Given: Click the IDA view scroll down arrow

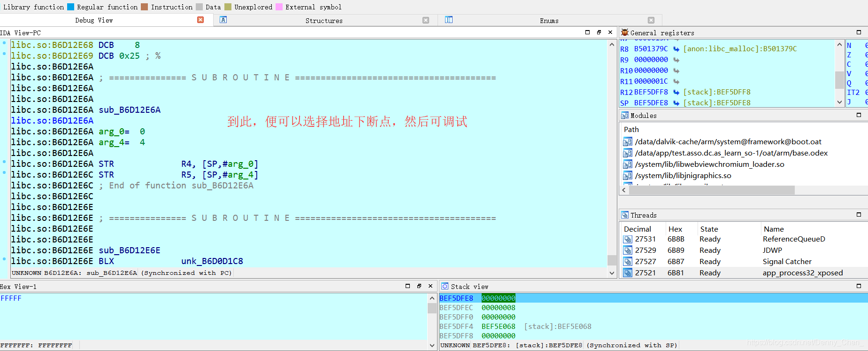Looking at the screenshot, I should pos(612,273).
